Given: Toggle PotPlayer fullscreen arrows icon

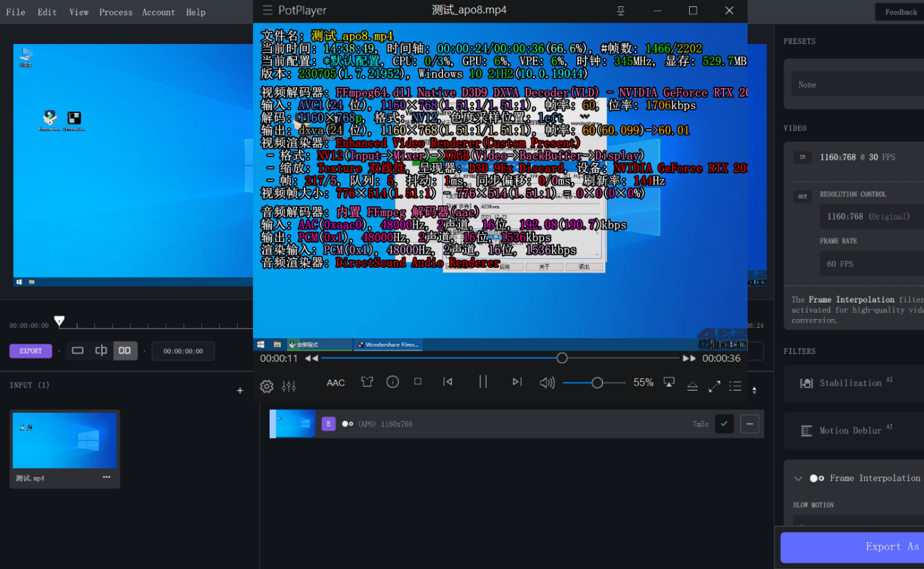Looking at the screenshot, I should (x=715, y=386).
